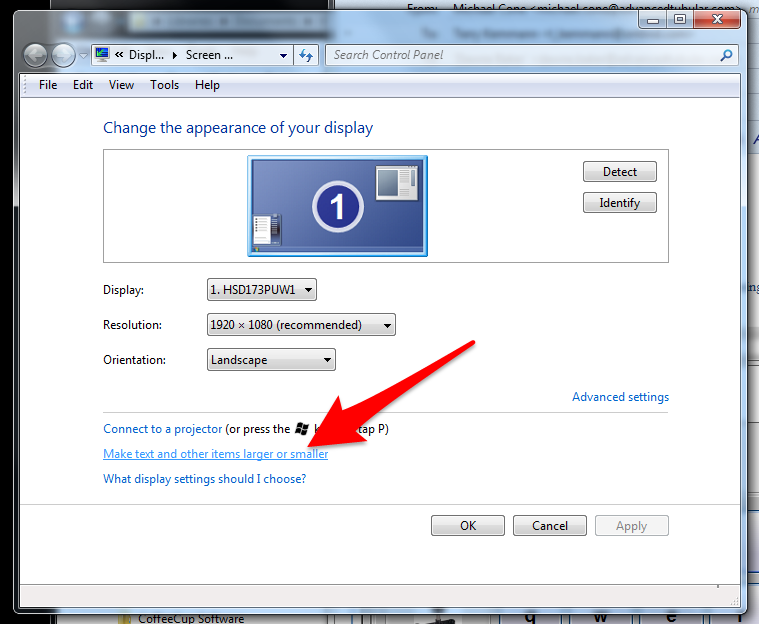Open the File menu
This screenshot has height=624, width=759.
48,85
